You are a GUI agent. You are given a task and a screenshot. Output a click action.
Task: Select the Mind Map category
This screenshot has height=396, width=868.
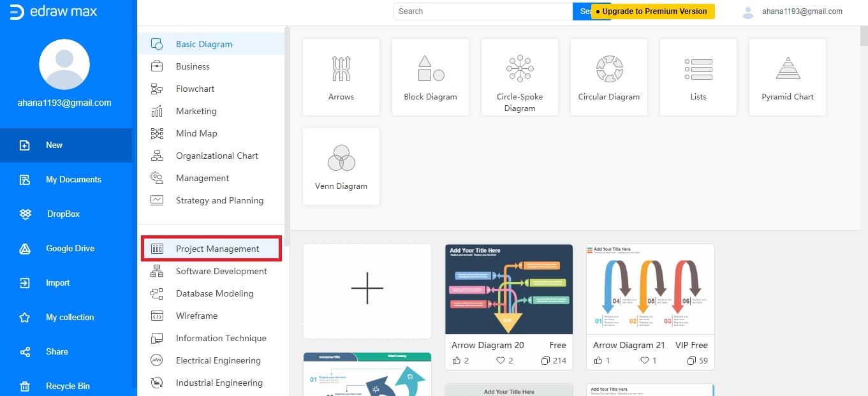tap(211, 133)
